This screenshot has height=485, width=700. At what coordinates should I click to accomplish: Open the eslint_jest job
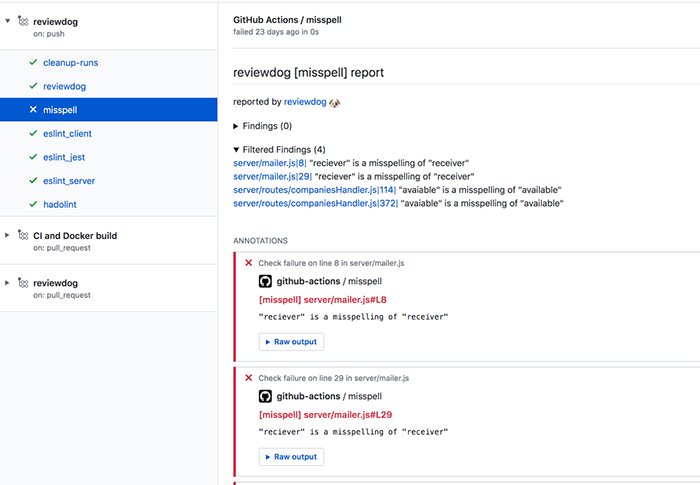[x=64, y=157]
